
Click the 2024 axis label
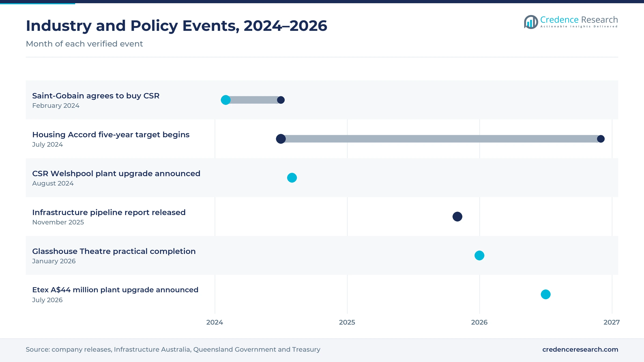click(x=215, y=322)
